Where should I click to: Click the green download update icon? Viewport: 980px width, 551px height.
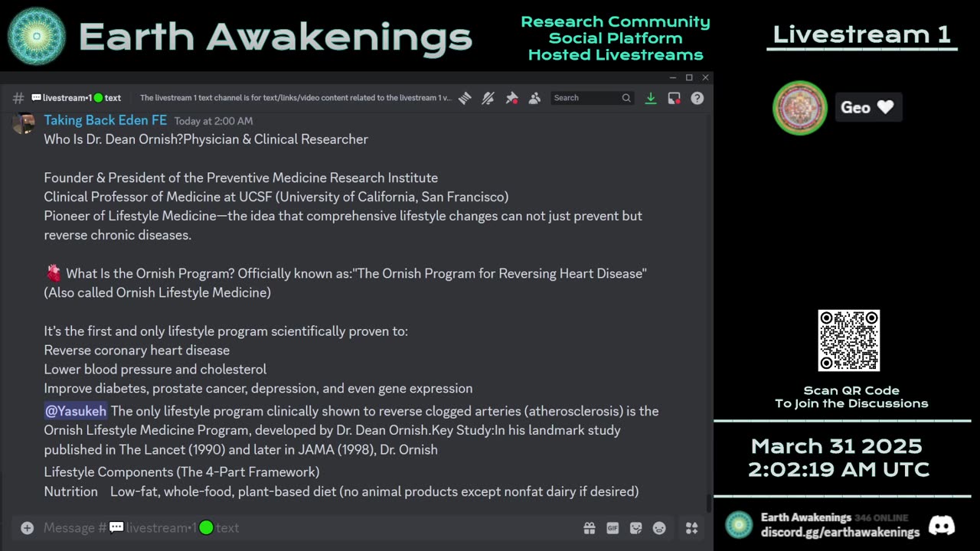tap(651, 98)
